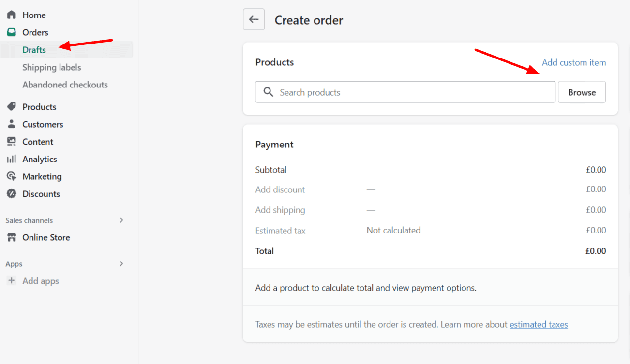
Task: Open the Home icon in sidebar
Action: coord(11,15)
